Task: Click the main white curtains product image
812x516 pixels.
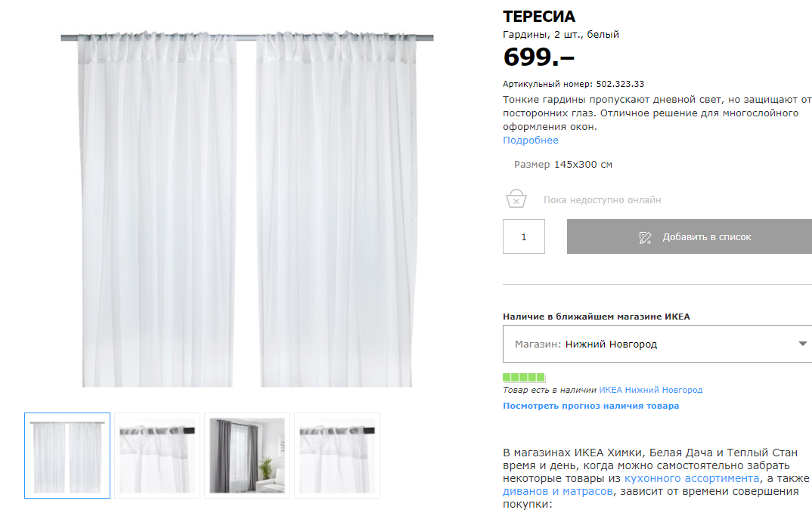Action: point(247,209)
